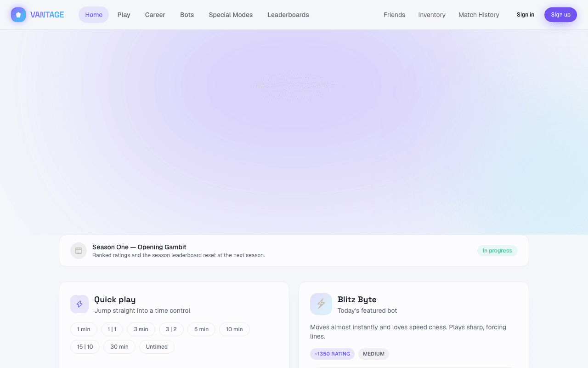Click the Vantage logo icon

18,15
